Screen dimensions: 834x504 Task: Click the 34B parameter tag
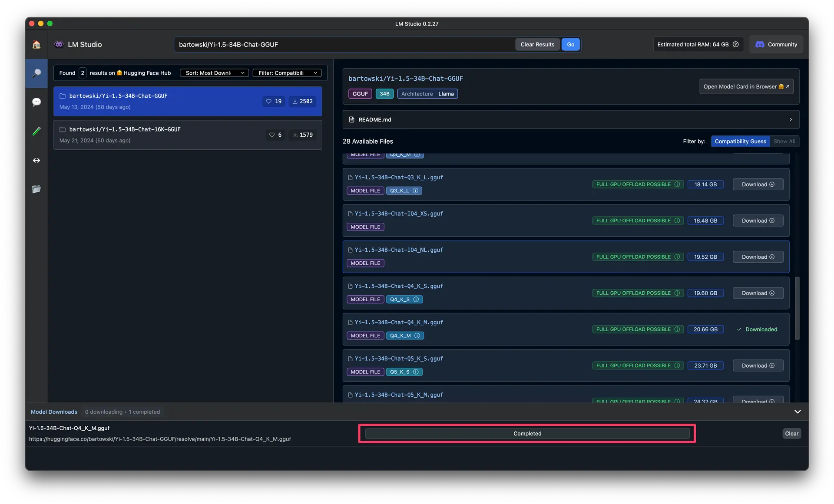click(x=384, y=94)
